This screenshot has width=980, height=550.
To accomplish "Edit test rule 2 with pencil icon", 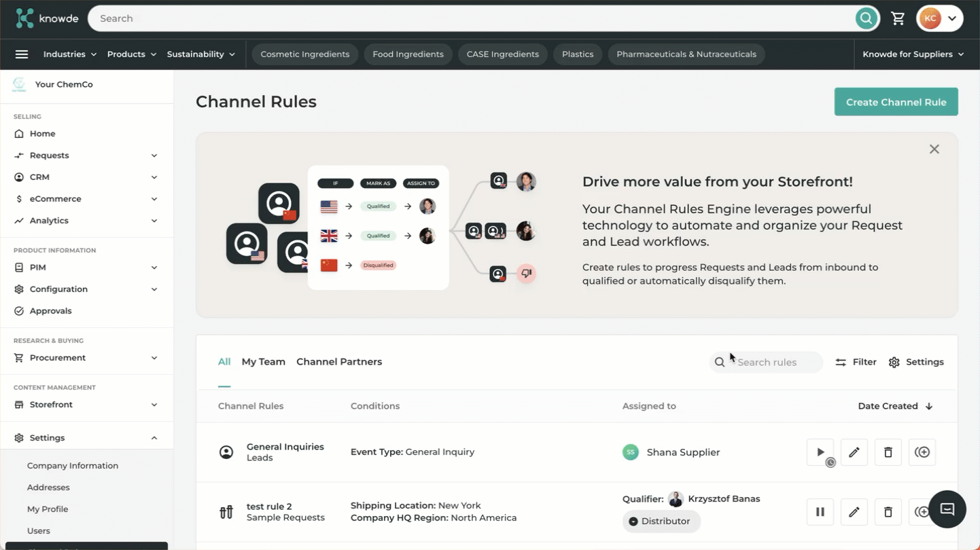I will (854, 512).
